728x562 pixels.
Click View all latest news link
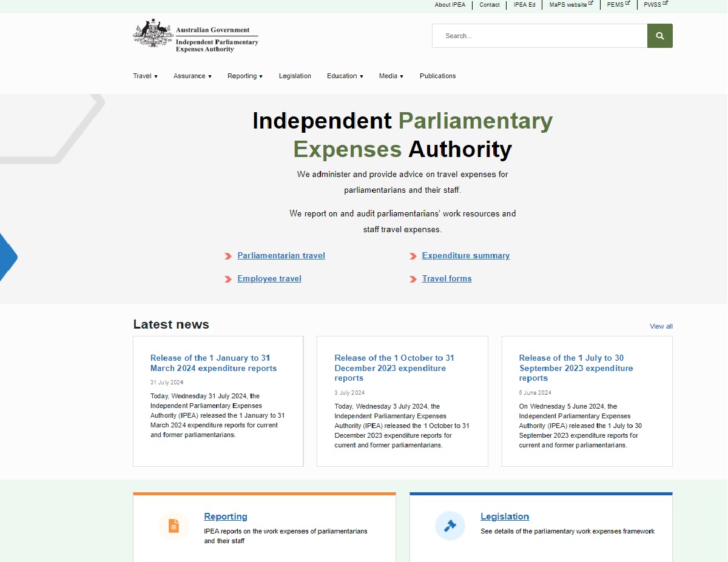[661, 326]
